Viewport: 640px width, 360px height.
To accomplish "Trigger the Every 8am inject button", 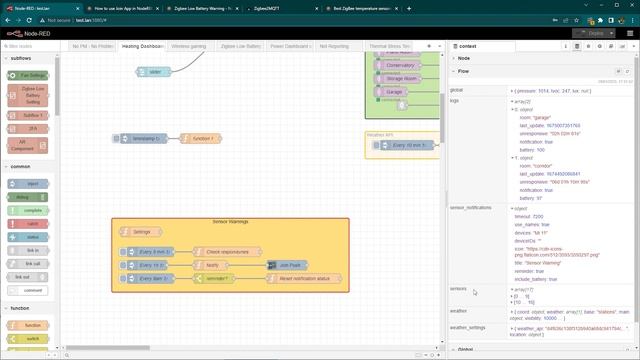I will [123, 279].
